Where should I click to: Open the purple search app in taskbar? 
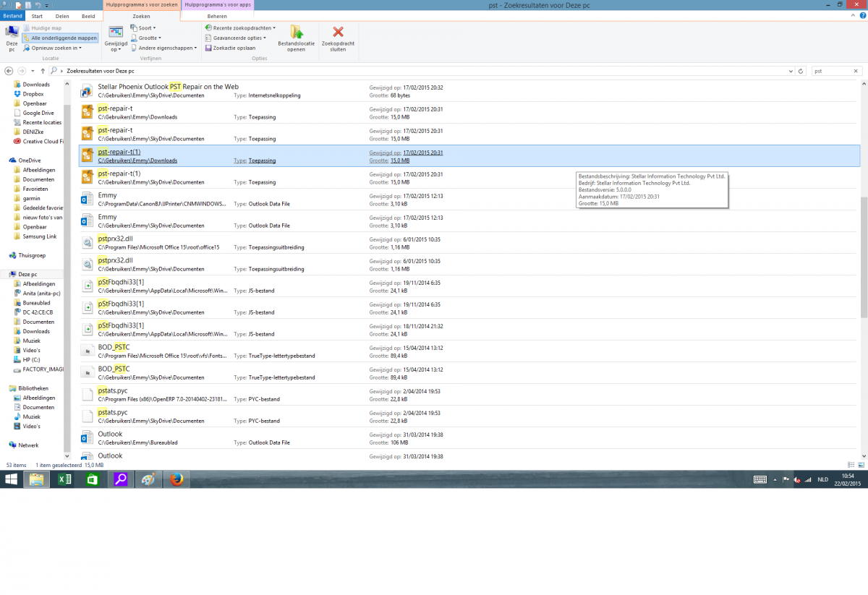click(x=120, y=479)
